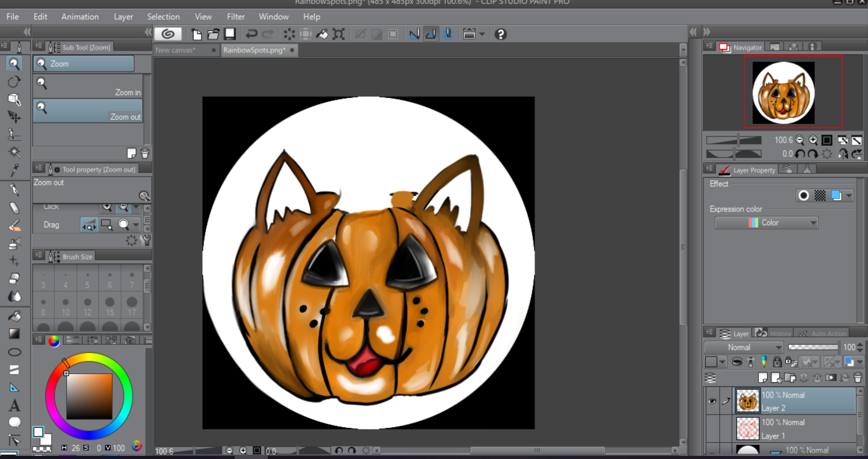
Task: Click the Text tool icon
Action: (x=14, y=405)
